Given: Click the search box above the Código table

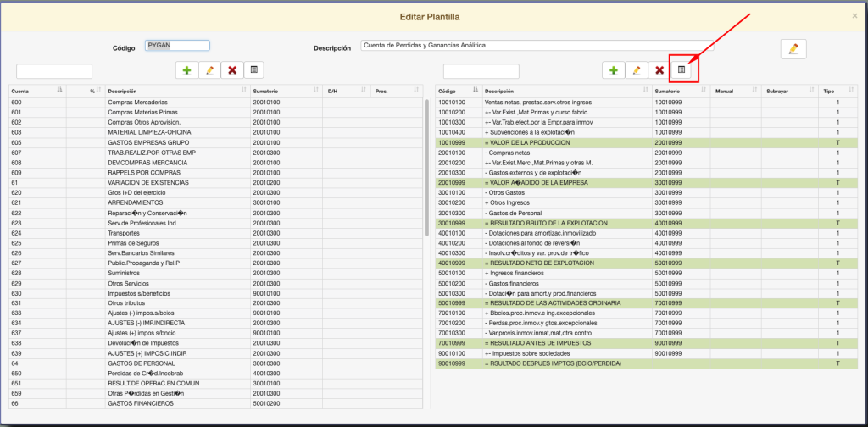Looking at the screenshot, I should 481,71.
